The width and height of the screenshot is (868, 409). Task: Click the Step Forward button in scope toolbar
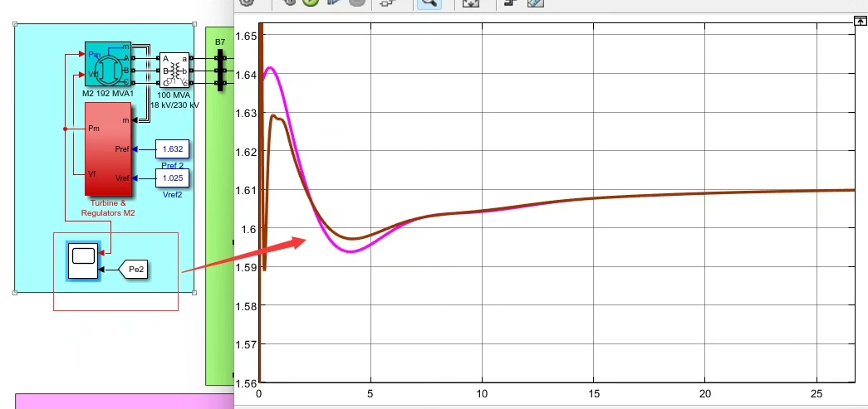(334, 2)
